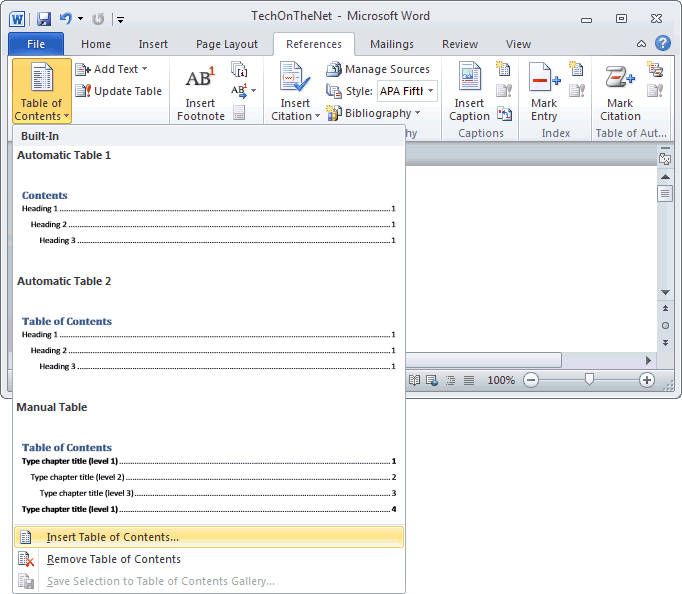Switch to the Mailings tab
Screen dimensions: 682x594
392,44
